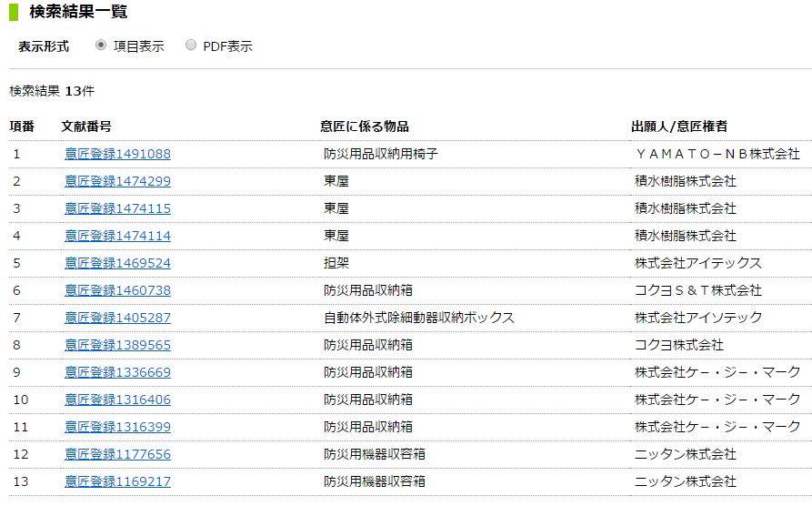Open link 意匠登録1389565

point(117,345)
